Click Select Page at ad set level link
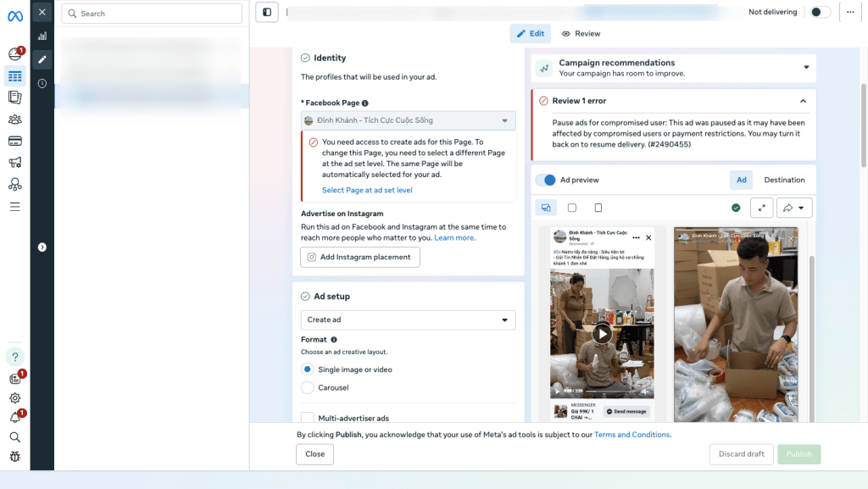The height and width of the screenshot is (489, 868). pos(367,191)
